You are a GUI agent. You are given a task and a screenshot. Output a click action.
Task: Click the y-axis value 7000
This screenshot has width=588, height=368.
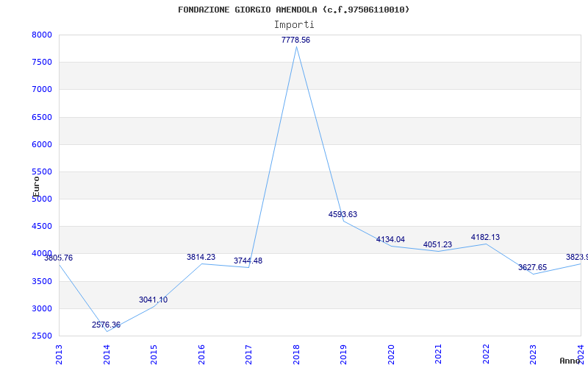[42, 90]
